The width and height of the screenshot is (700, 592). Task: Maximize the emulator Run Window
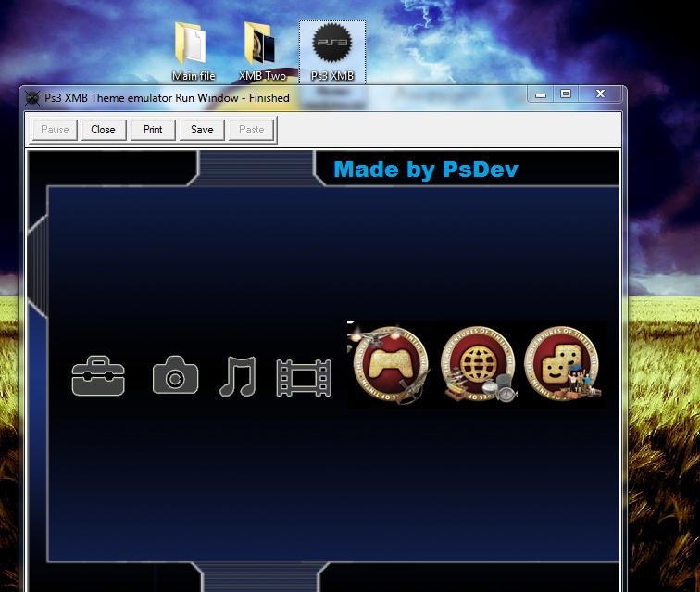(x=566, y=94)
